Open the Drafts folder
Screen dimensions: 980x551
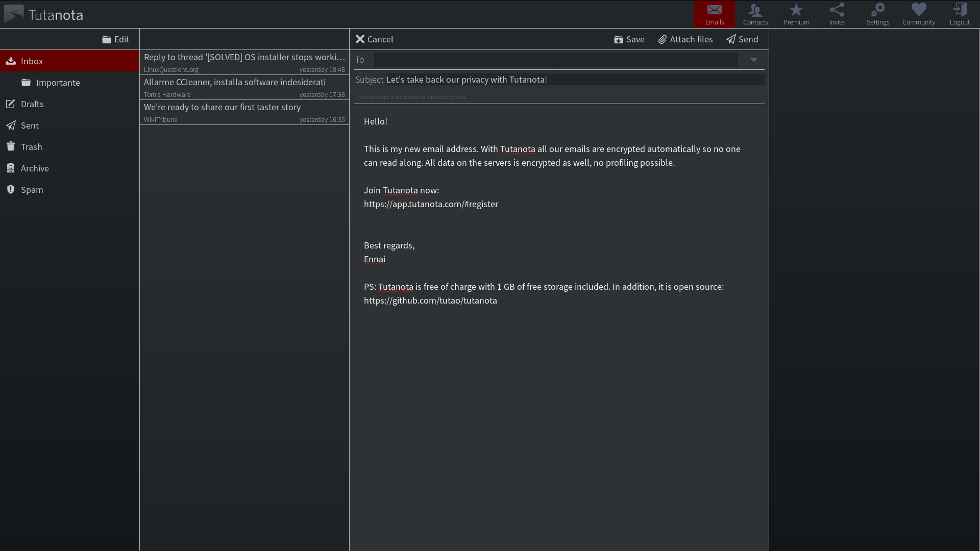(x=69, y=104)
